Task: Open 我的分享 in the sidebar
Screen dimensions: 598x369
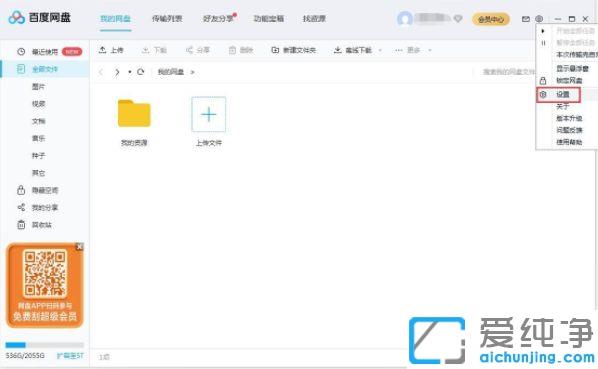Action: (x=38, y=207)
